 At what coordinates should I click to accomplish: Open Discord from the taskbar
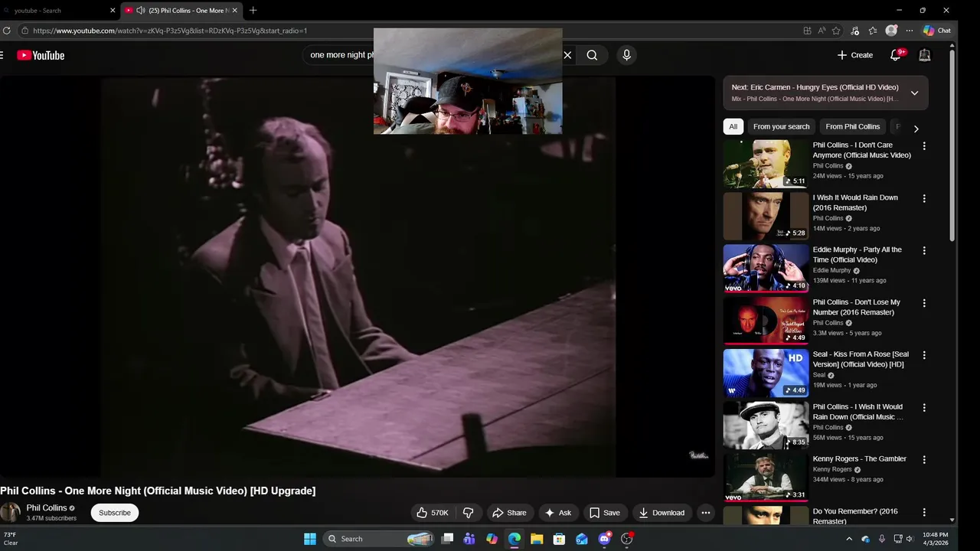pos(604,539)
